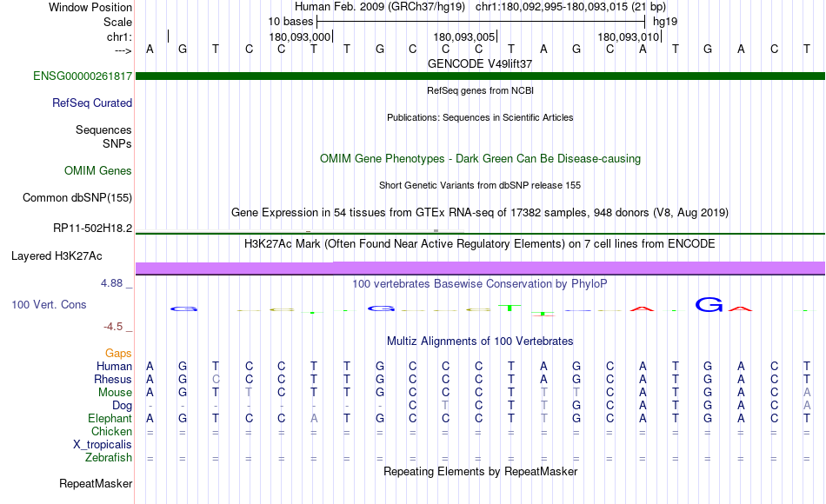Click the 180,093,010 coordinate label
The image size is (826, 504).
point(629,36)
